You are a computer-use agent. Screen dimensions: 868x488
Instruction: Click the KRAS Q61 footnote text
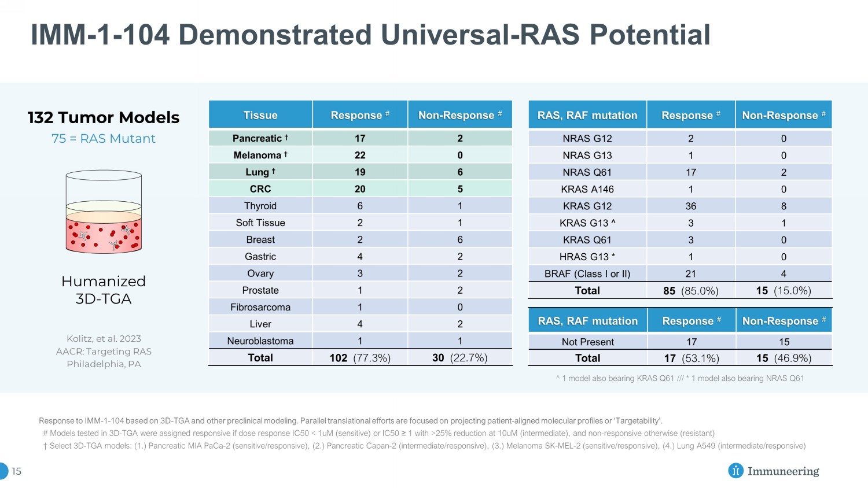coord(680,378)
